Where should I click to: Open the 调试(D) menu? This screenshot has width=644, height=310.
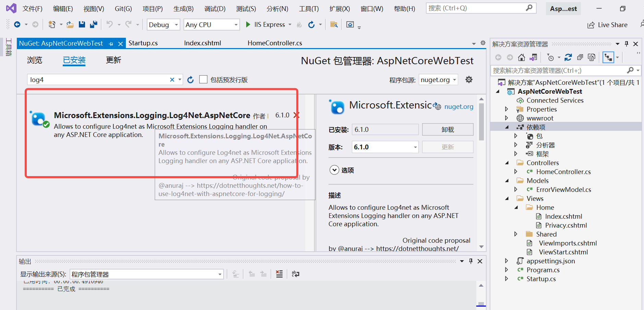click(x=215, y=9)
